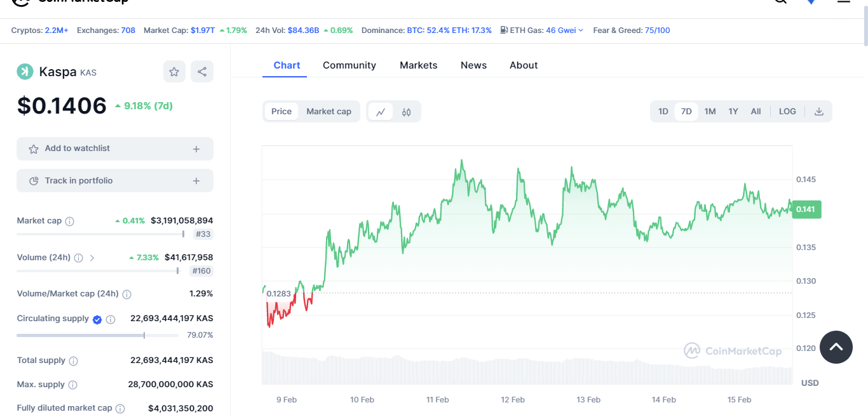The height and width of the screenshot is (417, 868).
Task: Set chart range to 7D
Action: pyautogui.click(x=686, y=112)
